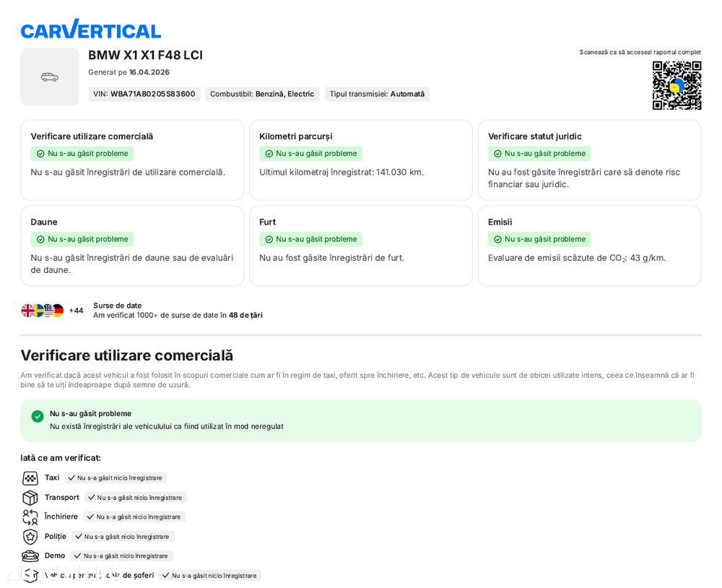Click the Surse de date label

[x=118, y=306]
